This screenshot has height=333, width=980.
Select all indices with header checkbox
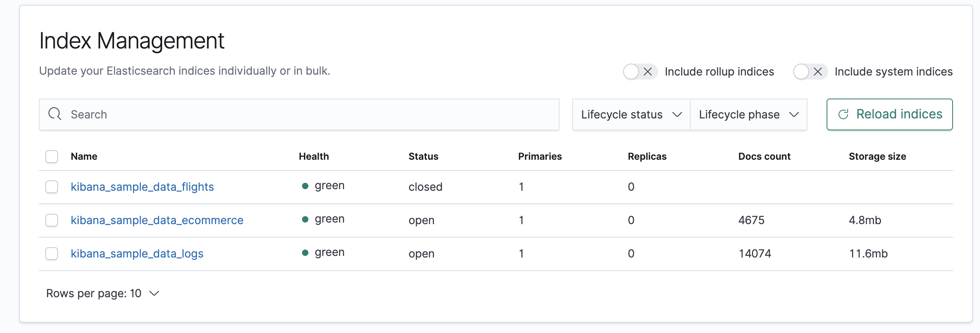pyautogui.click(x=52, y=157)
